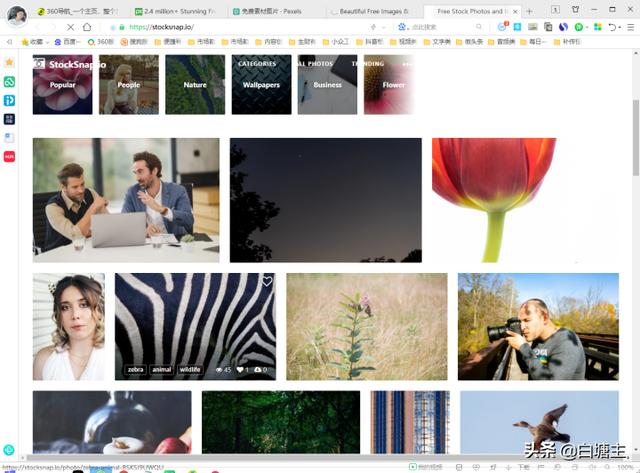This screenshot has width=640, height=473.
Task: Click the StockSnap.io logo
Action: [x=70, y=64]
